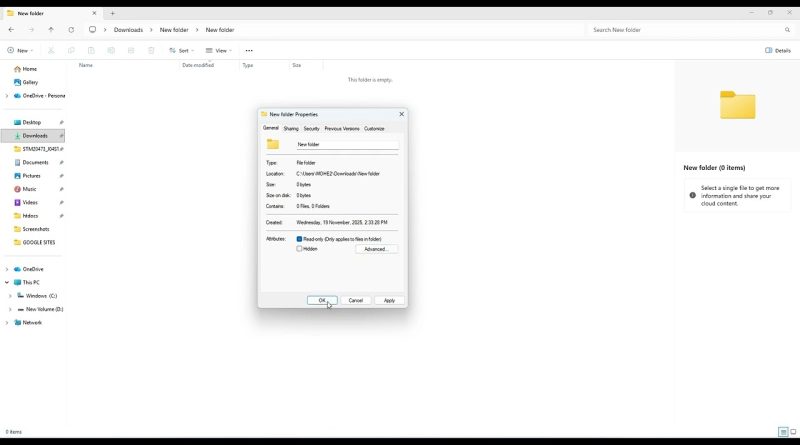
Task: Collapse the This PC tree node
Action: tap(7, 282)
